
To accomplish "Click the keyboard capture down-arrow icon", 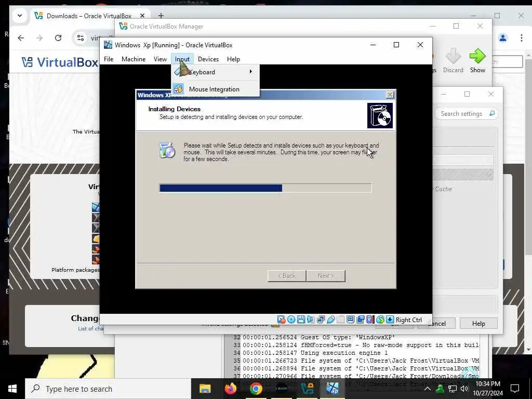I will (390, 320).
